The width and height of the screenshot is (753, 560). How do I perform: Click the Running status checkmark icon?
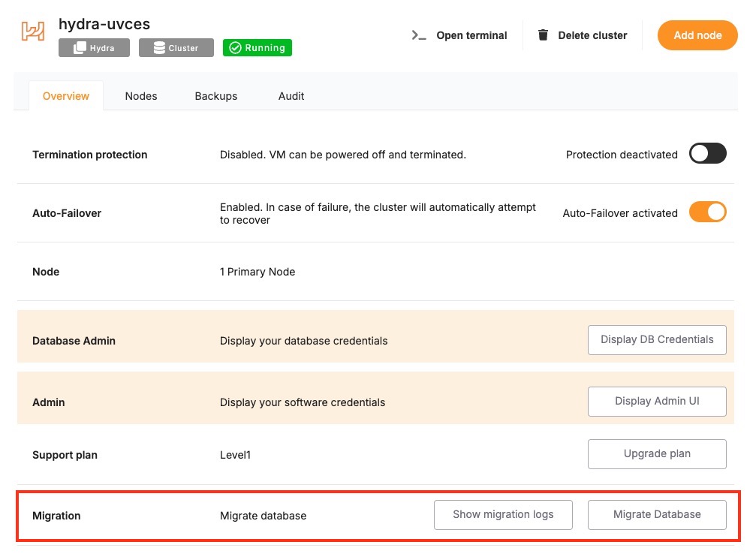click(235, 48)
